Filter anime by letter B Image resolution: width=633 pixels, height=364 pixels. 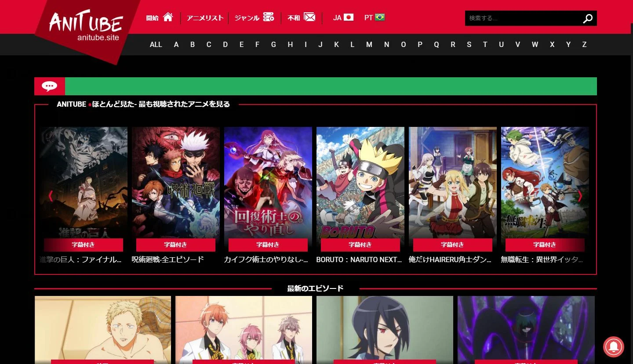[193, 44]
